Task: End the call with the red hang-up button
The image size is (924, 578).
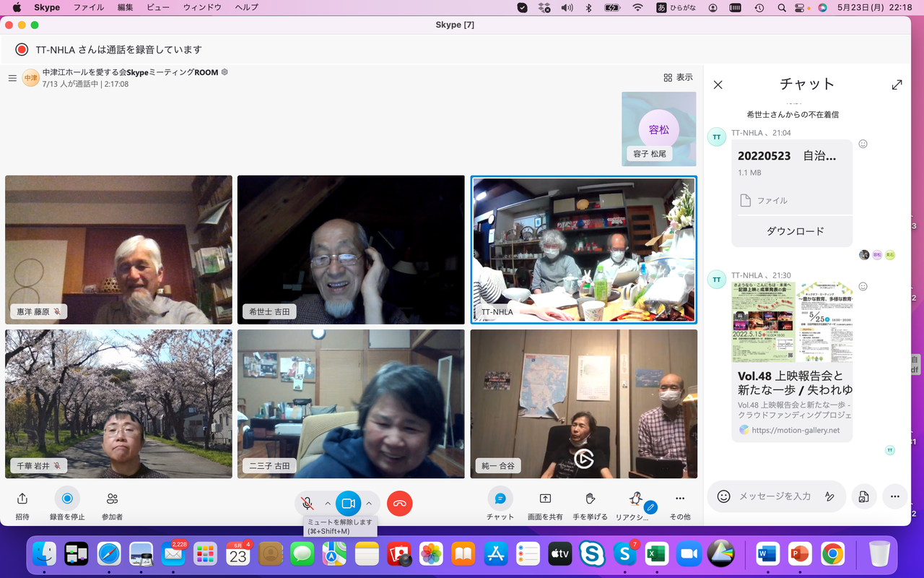Action: pos(400,503)
